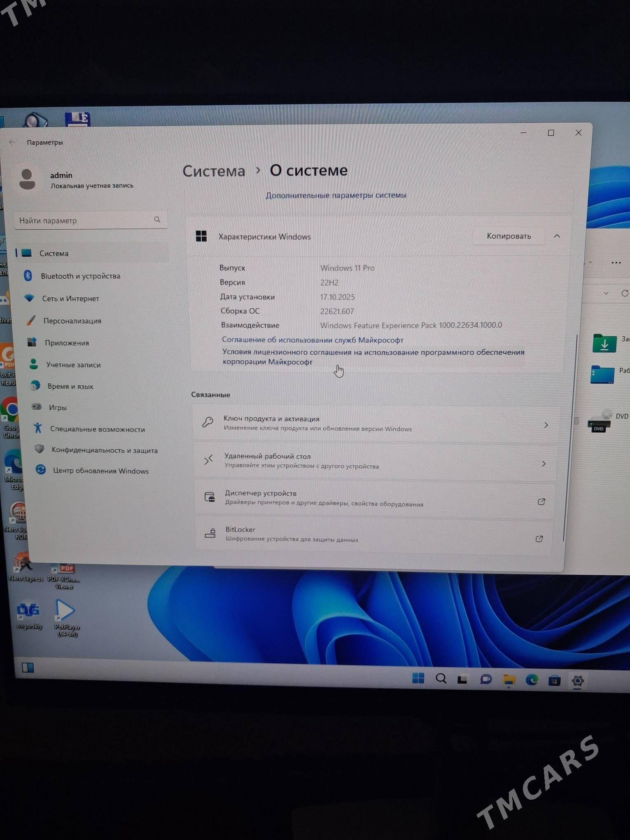The height and width of the screenshot is (840, 630).
Task: Open Microsoft Store from taskbar
Action: 554,681
